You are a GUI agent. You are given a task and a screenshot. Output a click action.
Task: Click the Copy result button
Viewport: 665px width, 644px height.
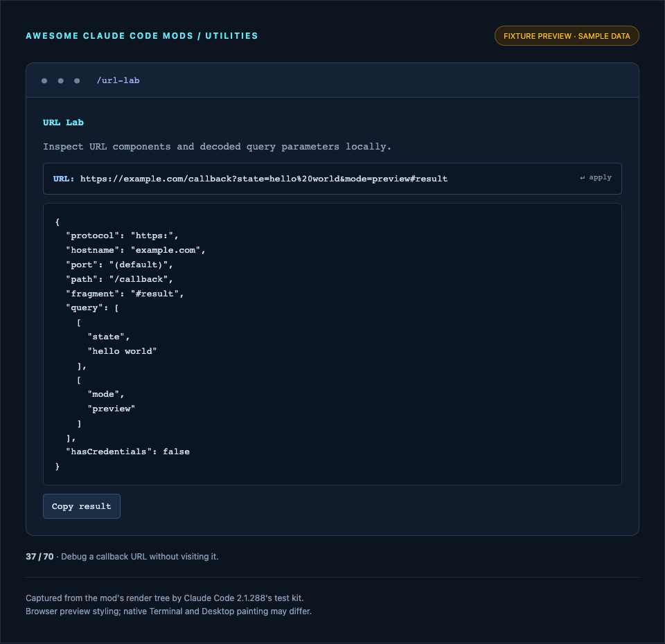click(x=82, y=506)
